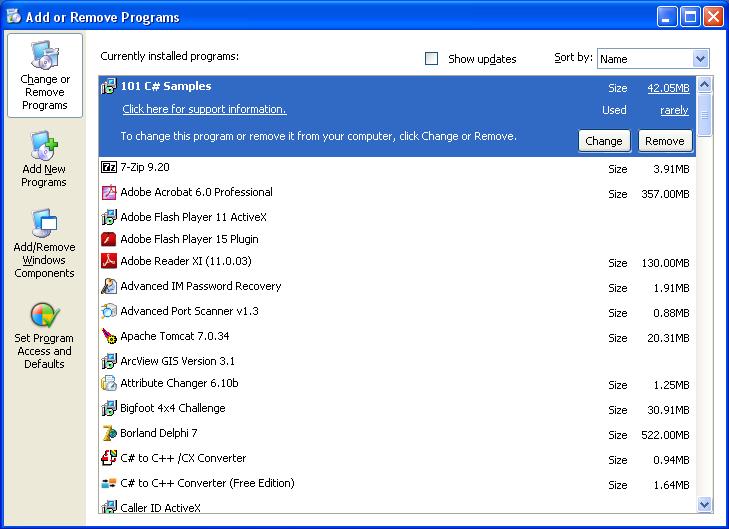Open Change or Remove Programs panel
Viewport: 729px width, 529px height.
coord(45,75)
